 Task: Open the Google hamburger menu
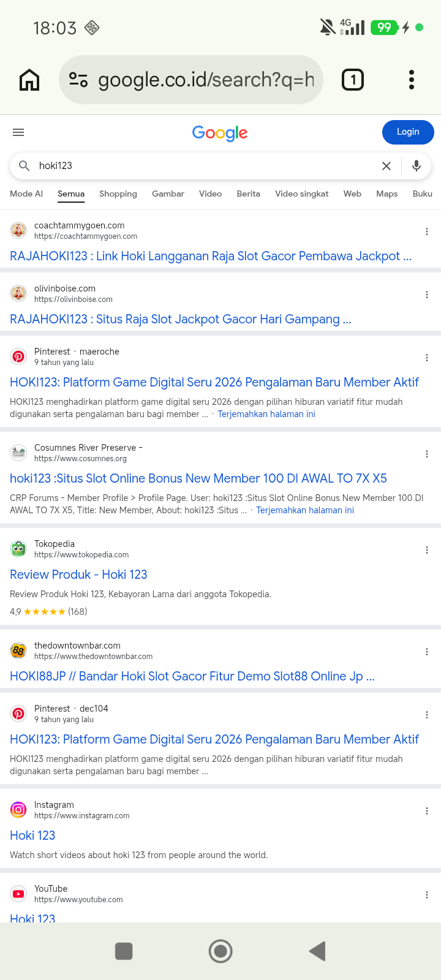(x=18, y=132)
